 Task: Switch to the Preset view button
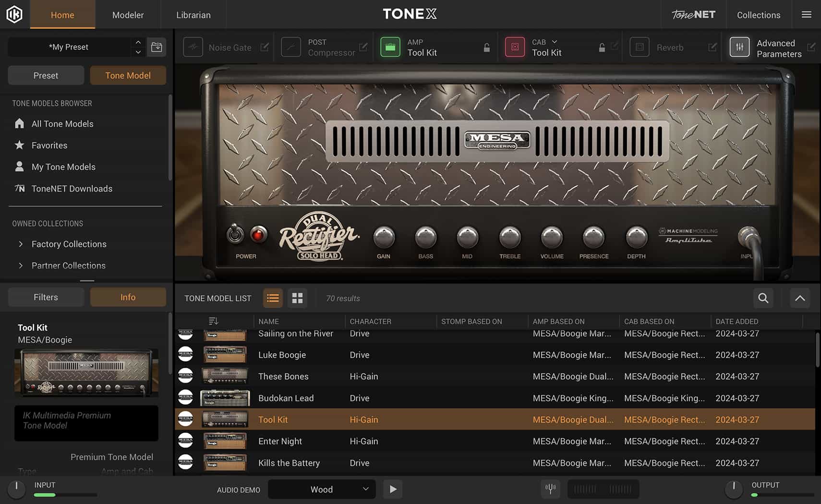tap(46, 75)
